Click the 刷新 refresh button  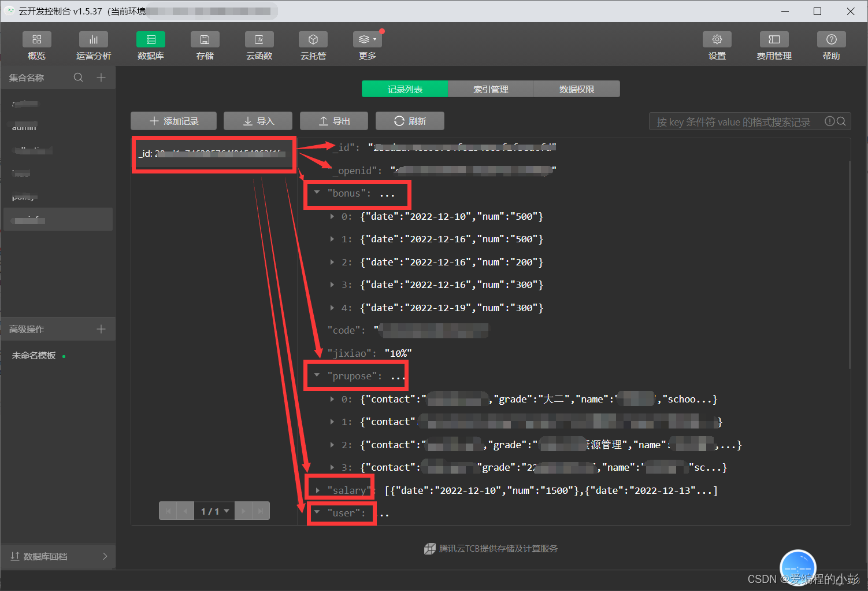tap(410, 121)
